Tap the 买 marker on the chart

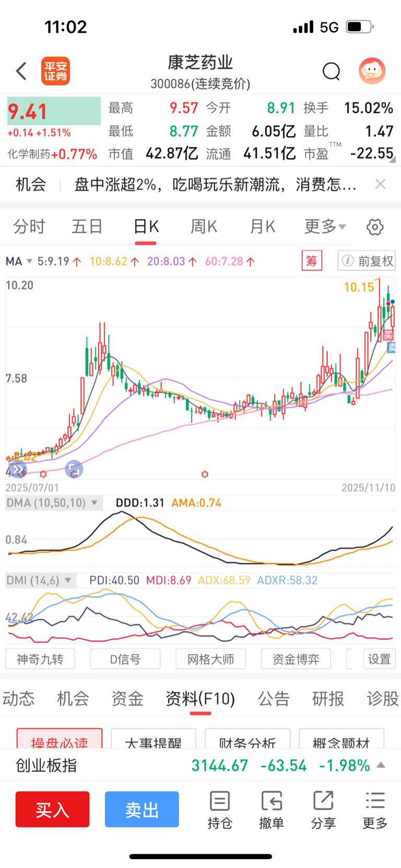click(x=388, y=335)
